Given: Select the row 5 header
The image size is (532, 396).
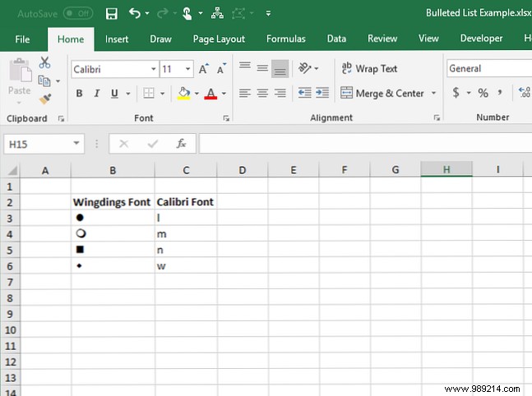Looking at the screenshot, I should [x=10, y=251].
